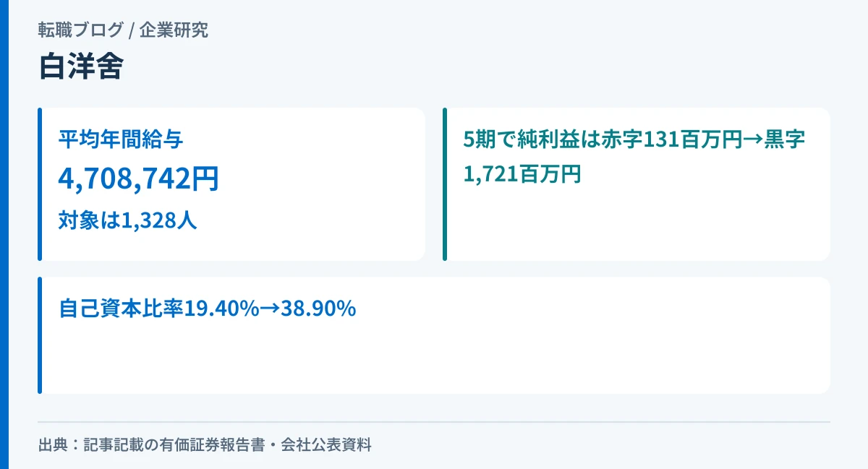Open the average salary card
Image resolution: width=868 pixels, height=469 pixels.
[x=231, y=184]
